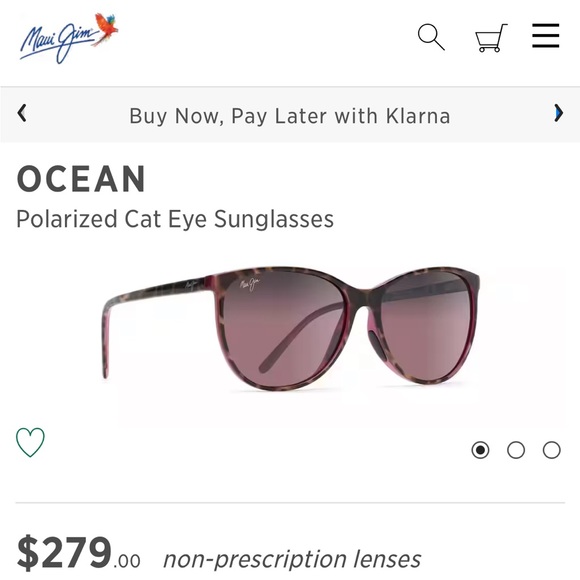The image size is (580, 580).
Task: Switch to the second product image dot
Action: tap(516, 450)
